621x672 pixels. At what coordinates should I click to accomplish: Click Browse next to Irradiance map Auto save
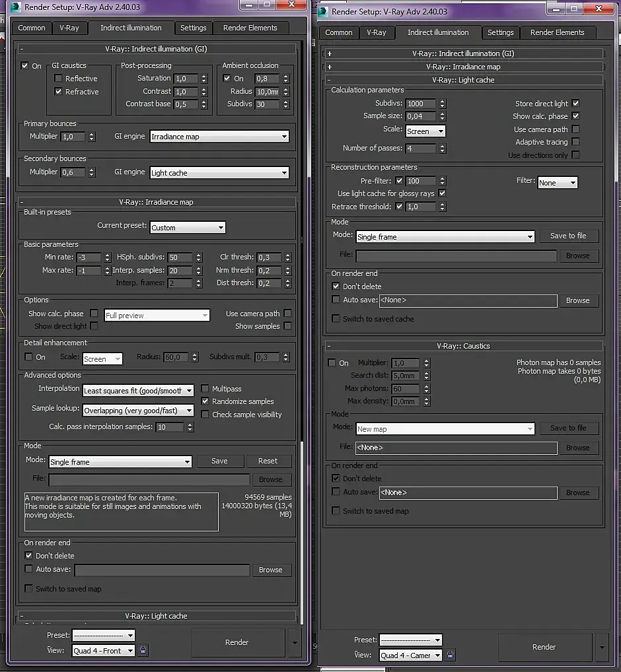click(x=271, y=570)
